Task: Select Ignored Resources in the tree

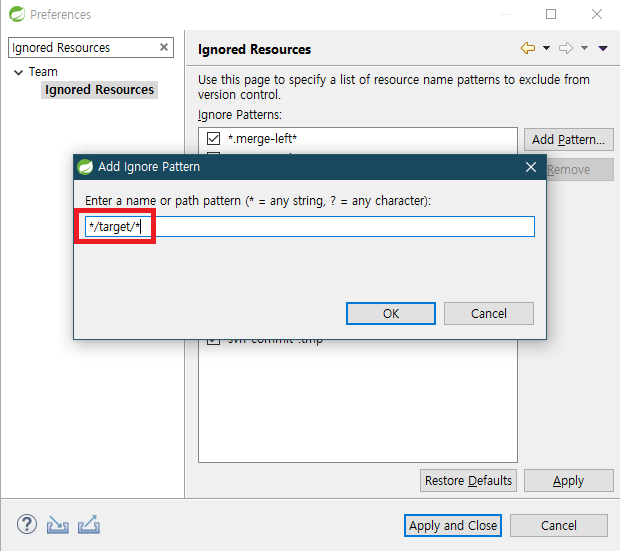Action: pos(99,90)
